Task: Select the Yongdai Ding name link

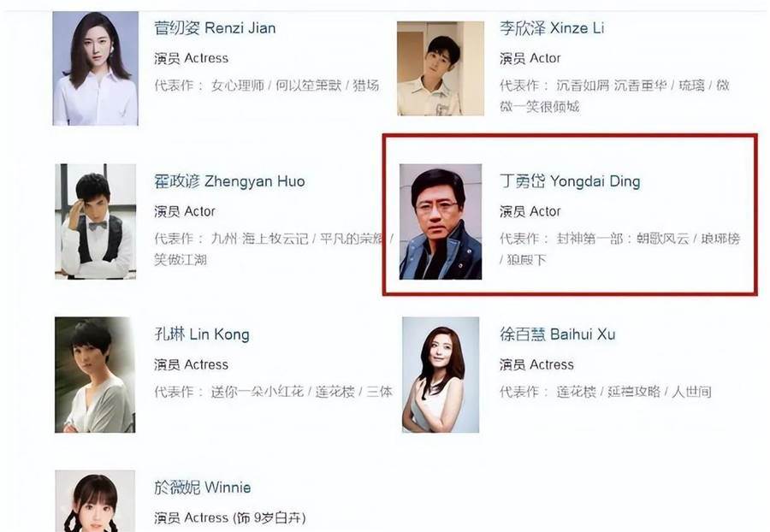Action: [570, 181]
